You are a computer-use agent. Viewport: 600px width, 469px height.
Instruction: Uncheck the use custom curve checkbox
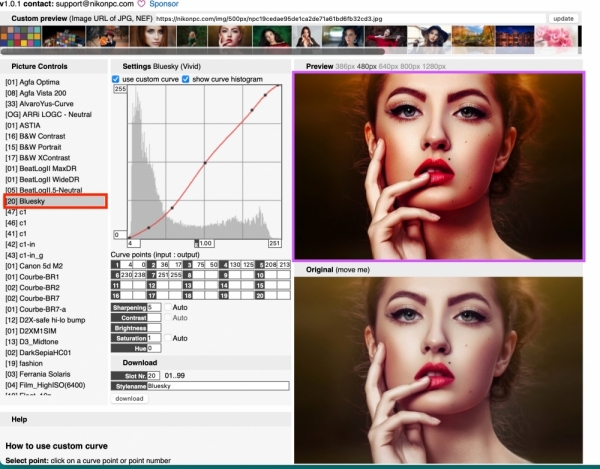click(116, 78)
